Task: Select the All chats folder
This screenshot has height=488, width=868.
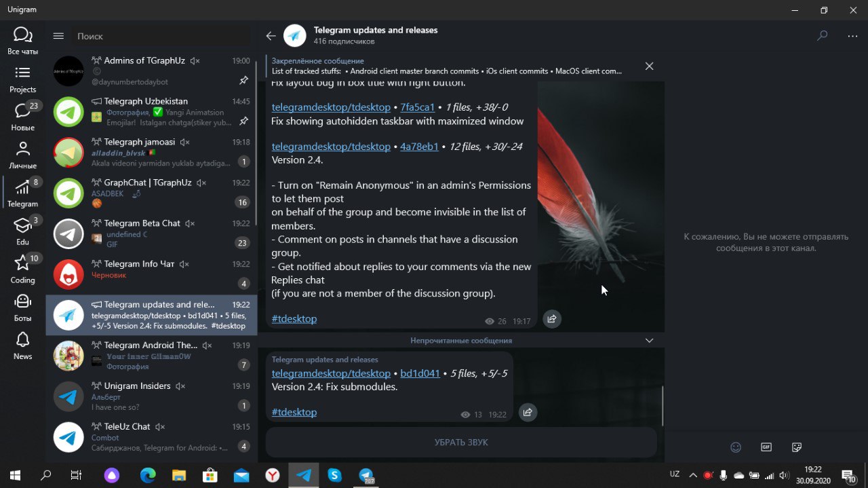Action: pos(22,41)
